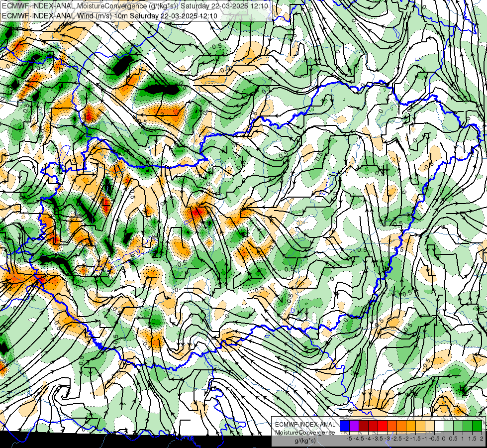Click the 2 tick label in legend
487x448 pixels.
(482, 439)
